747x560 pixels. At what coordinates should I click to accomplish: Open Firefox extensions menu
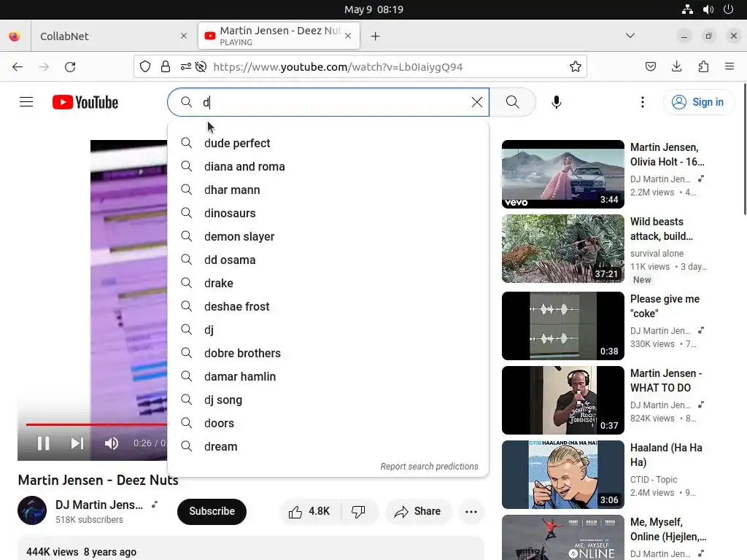[x=703, y=66]
